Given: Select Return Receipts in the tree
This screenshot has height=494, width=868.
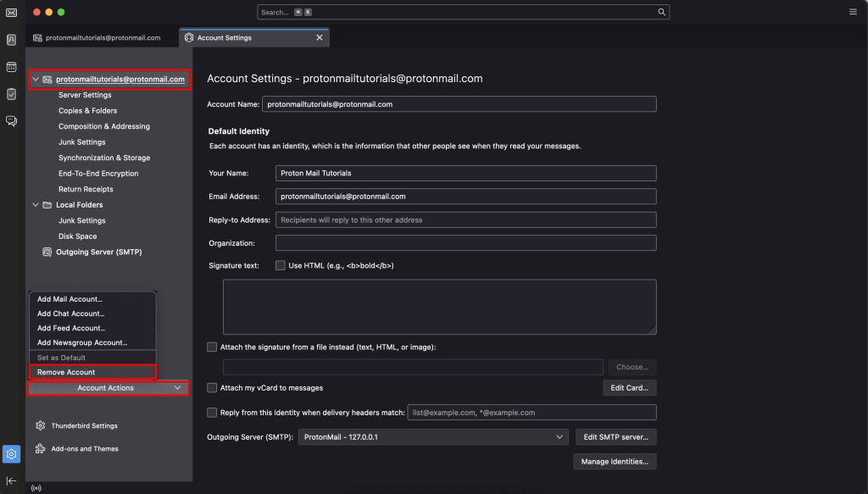Looking at the screenshot, I should click(86, 189).
